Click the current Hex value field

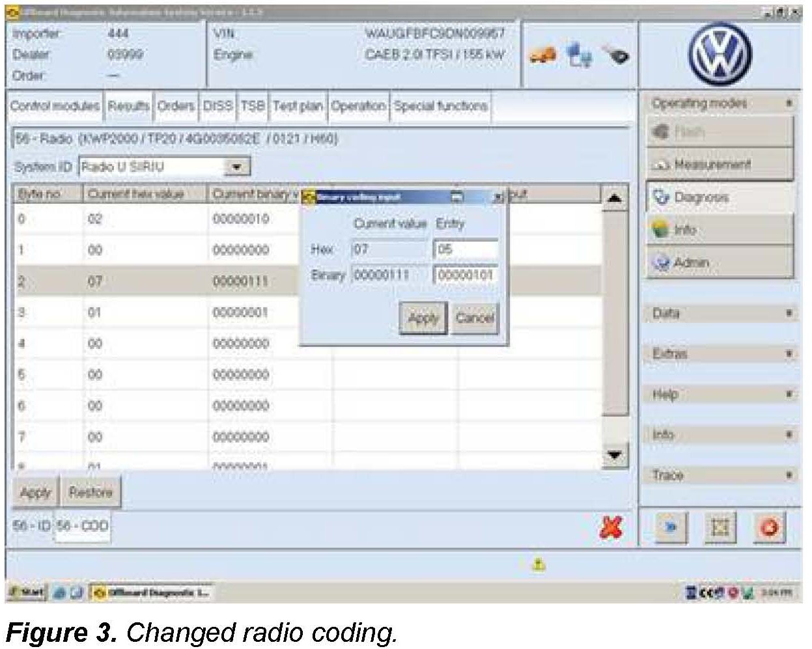click(391, 249)
